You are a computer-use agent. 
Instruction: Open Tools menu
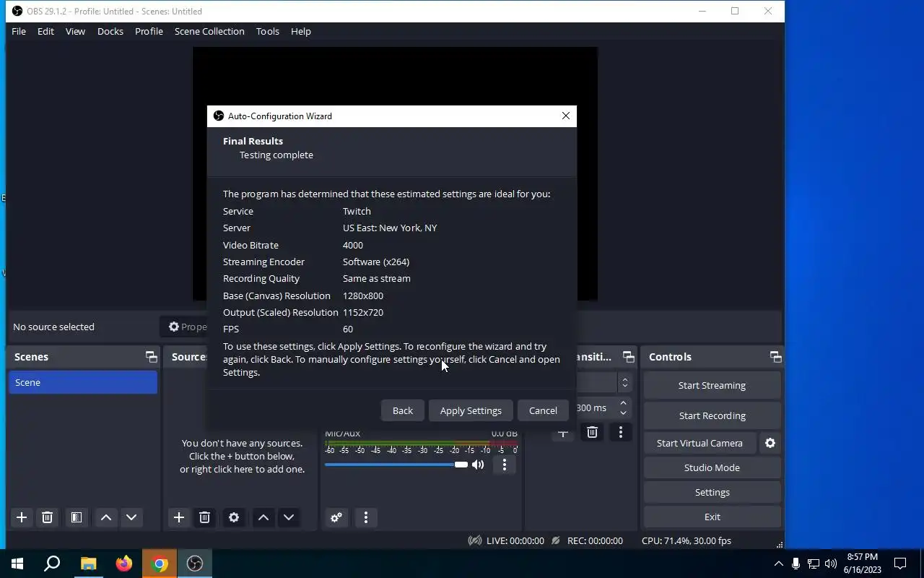click(x=268, y=31)
